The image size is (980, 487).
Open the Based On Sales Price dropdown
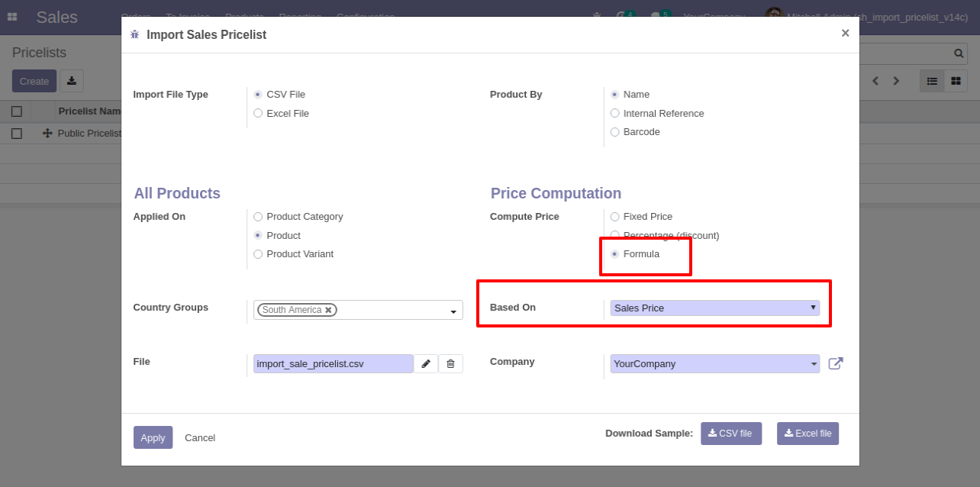pos(715,308)
